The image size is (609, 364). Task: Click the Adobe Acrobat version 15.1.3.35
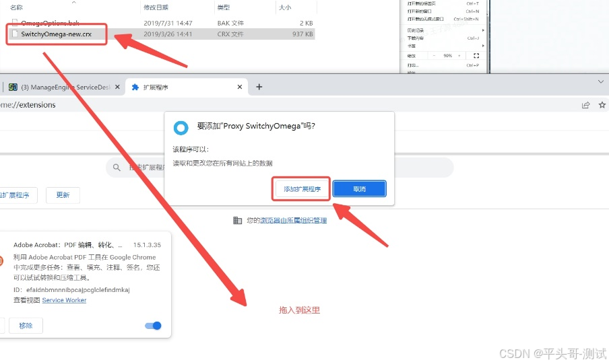[x=147, y=245]
